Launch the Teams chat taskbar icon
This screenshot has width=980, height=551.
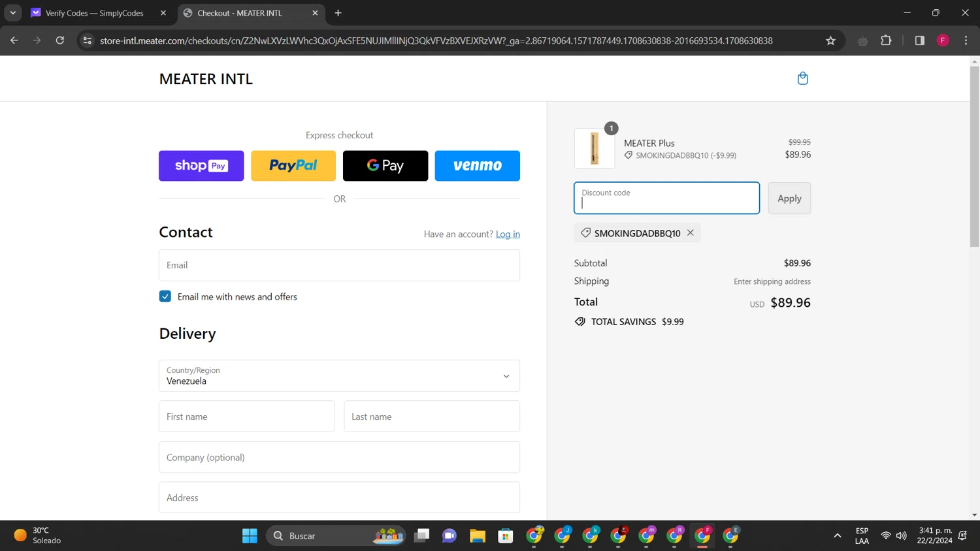(449, 536)
